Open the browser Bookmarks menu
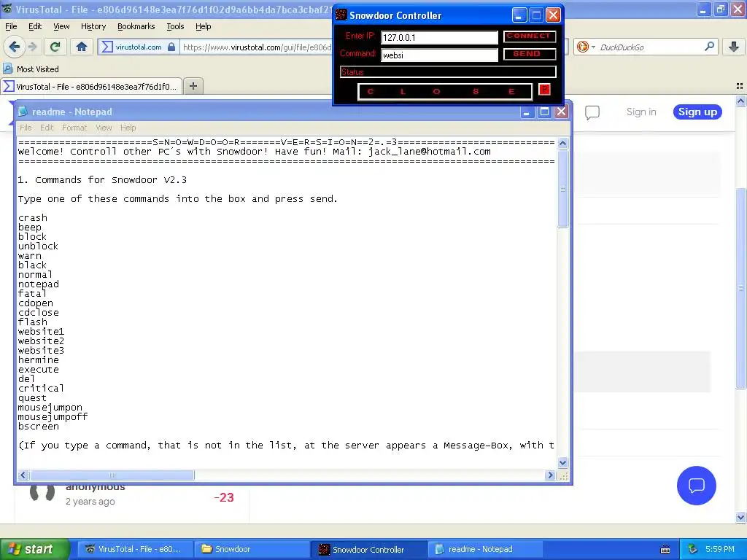Image resolution: width=747 pixels, height=560 pixels. (x=136, y=26)
